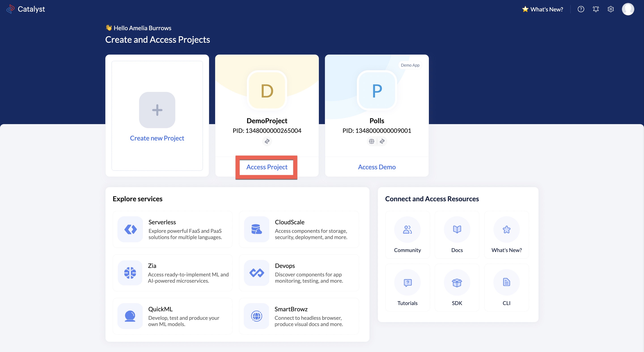
Task: Open the notifications bell icon
Action: 596,9
